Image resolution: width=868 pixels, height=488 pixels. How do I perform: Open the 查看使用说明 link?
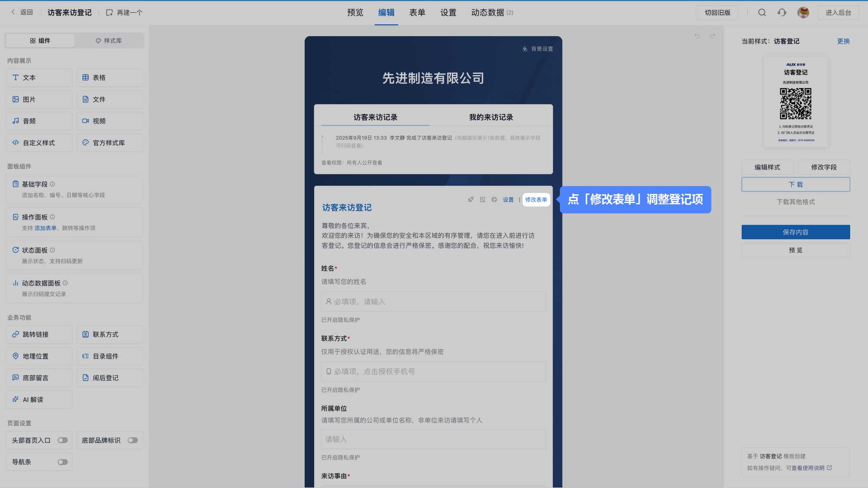(x=811, y=468)
